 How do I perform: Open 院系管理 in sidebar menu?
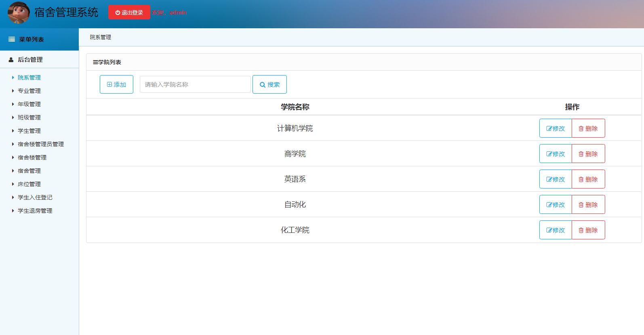click(29, 77)
